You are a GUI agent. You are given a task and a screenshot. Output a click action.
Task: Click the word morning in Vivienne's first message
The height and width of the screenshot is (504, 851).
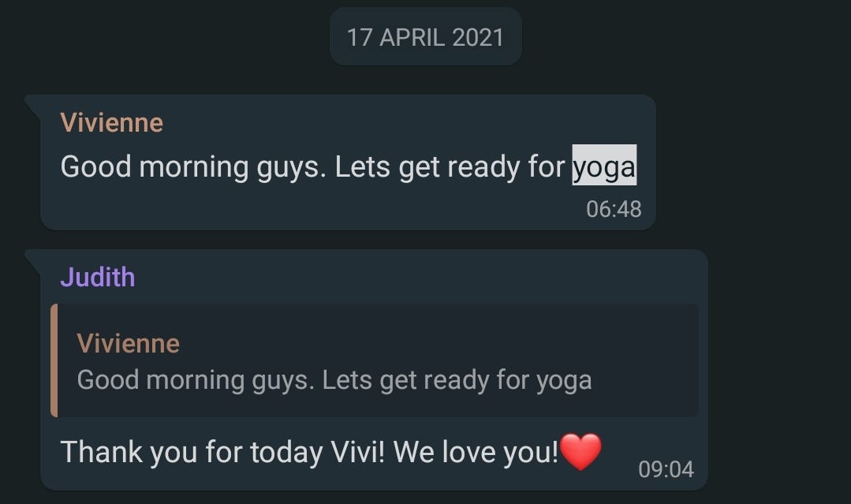[194, 166]
